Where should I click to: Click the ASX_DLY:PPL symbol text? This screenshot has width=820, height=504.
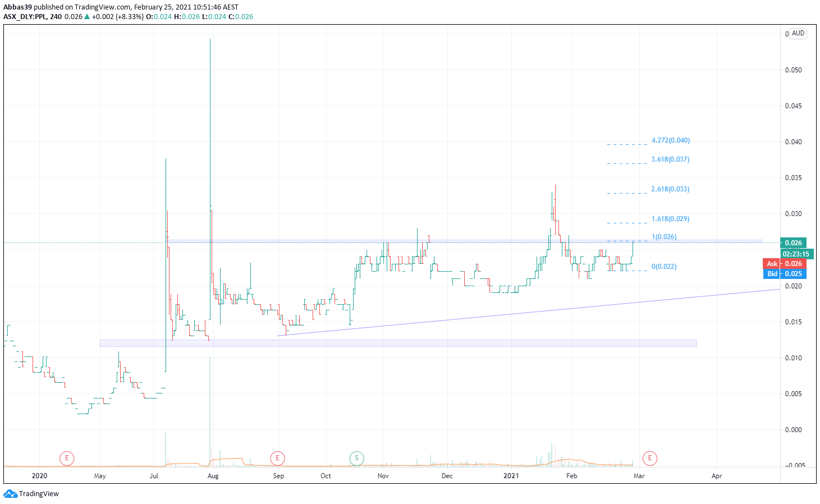25,17
